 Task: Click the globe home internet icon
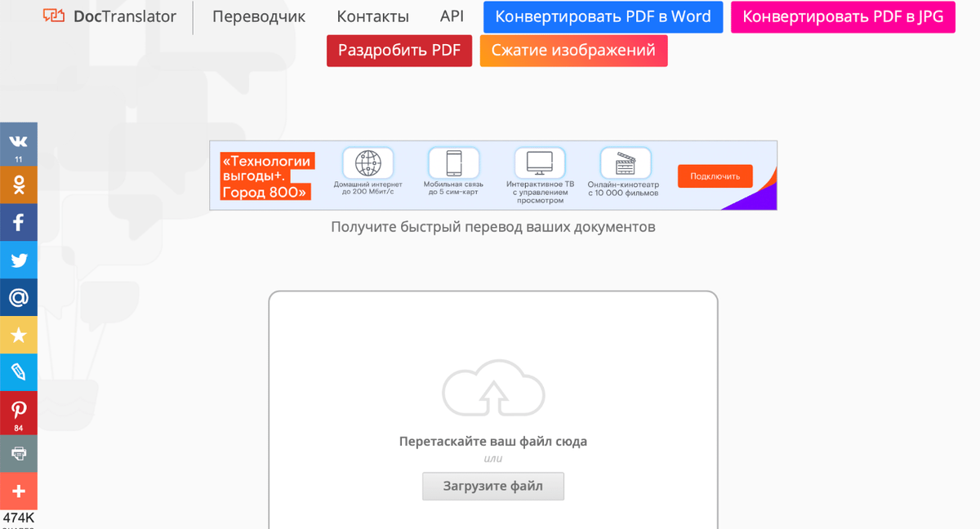[367, 163]
